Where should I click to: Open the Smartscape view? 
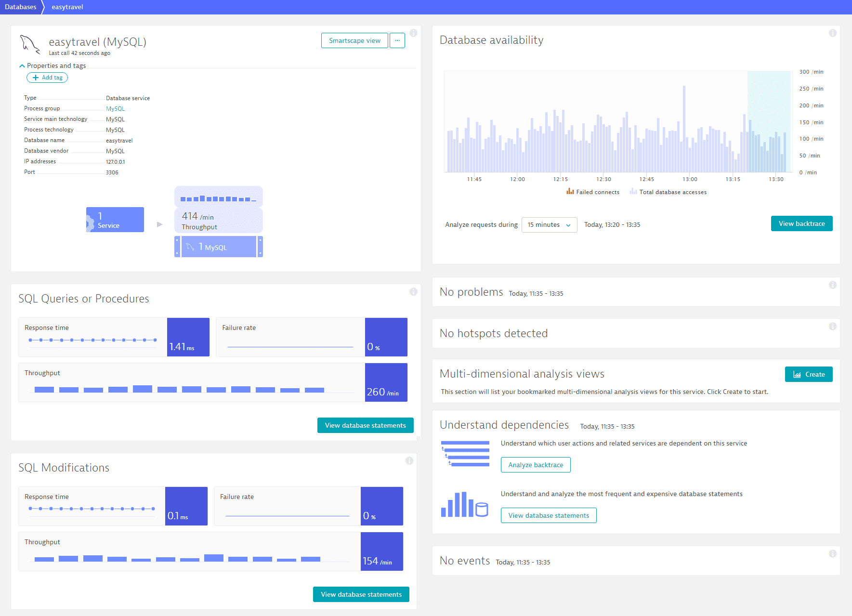click(x=354, y=40)
